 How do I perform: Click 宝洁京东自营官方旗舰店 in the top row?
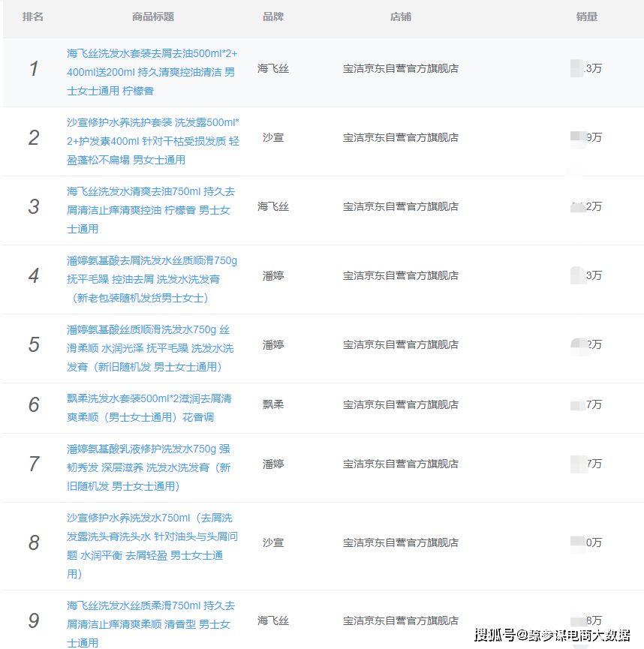coord(402,68)
